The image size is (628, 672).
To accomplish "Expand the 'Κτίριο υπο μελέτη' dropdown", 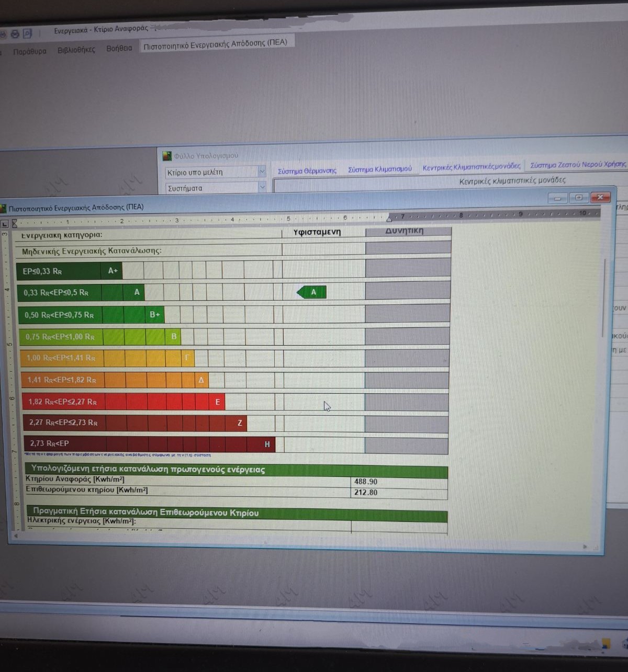I will point(262,172).
